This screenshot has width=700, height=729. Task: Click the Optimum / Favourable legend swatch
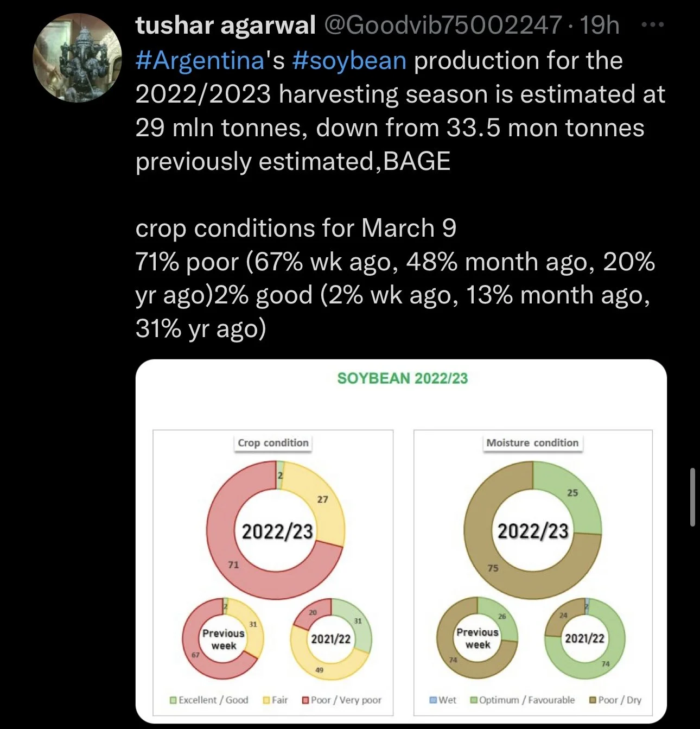[x=474, y=700]
